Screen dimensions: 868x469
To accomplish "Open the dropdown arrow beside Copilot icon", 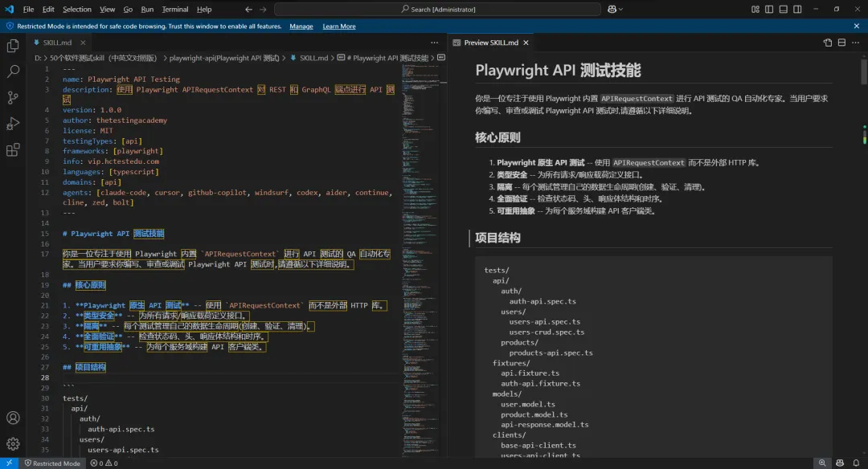I will pos(620,10).
